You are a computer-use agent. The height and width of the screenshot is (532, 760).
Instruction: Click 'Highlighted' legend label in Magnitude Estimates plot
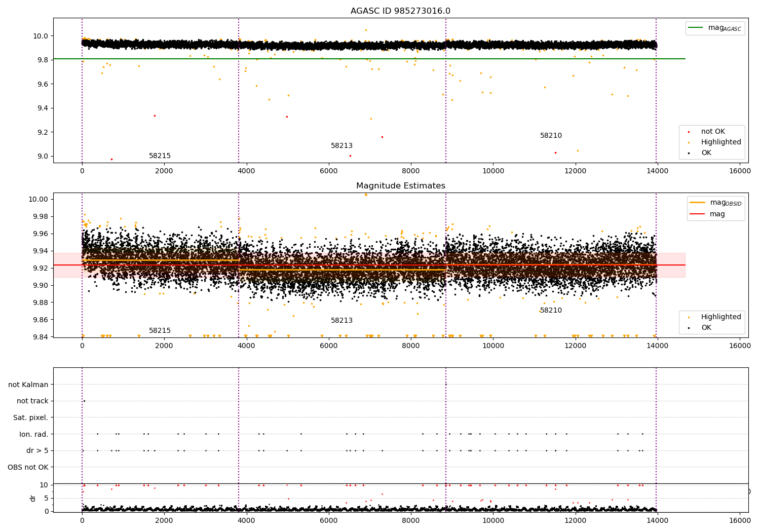pyautogui.click(x=721, y=317)
